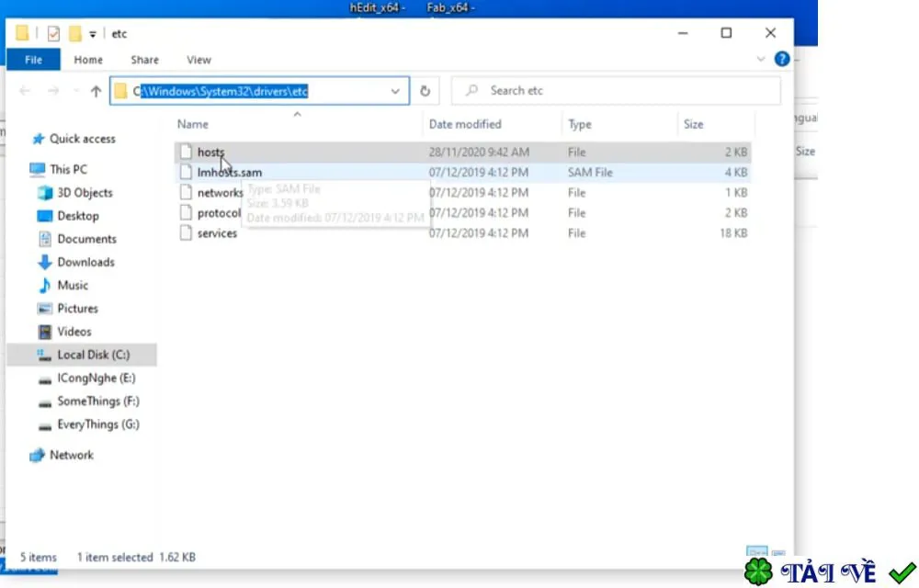Open Quick access in navigation pane
Screen dimensions: 919x588
(82, 139)
